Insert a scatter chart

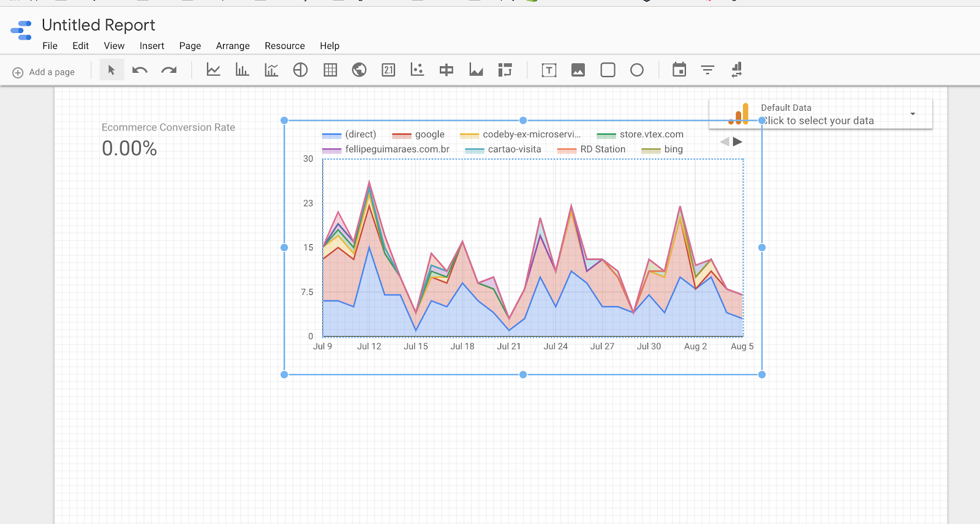[x=417, y=70]
